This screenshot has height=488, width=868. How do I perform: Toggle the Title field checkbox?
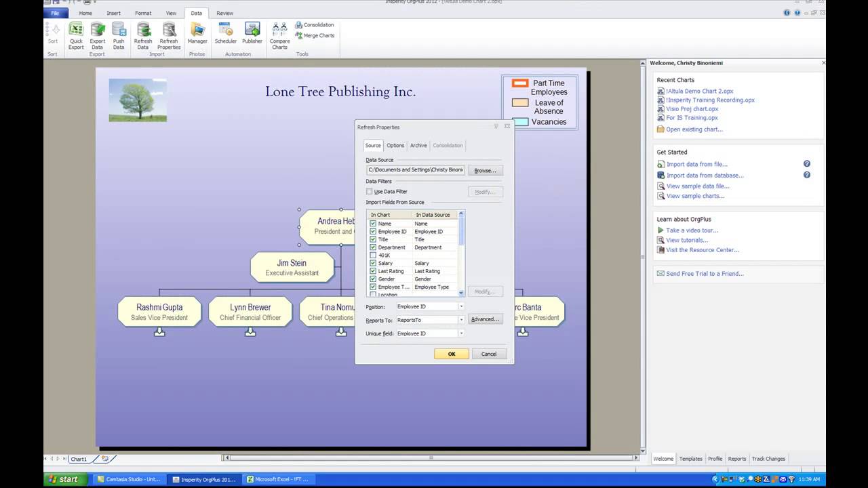pyautogui.click(x=373, y=239)
